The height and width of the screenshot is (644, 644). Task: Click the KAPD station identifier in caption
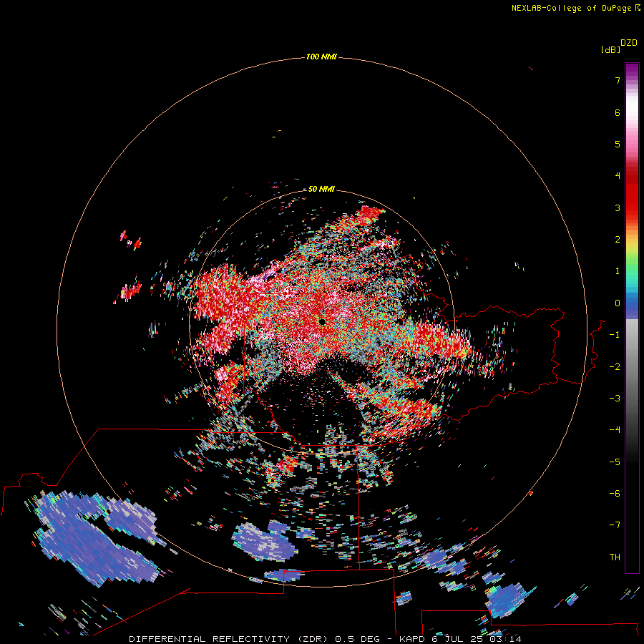click(412, 639)
